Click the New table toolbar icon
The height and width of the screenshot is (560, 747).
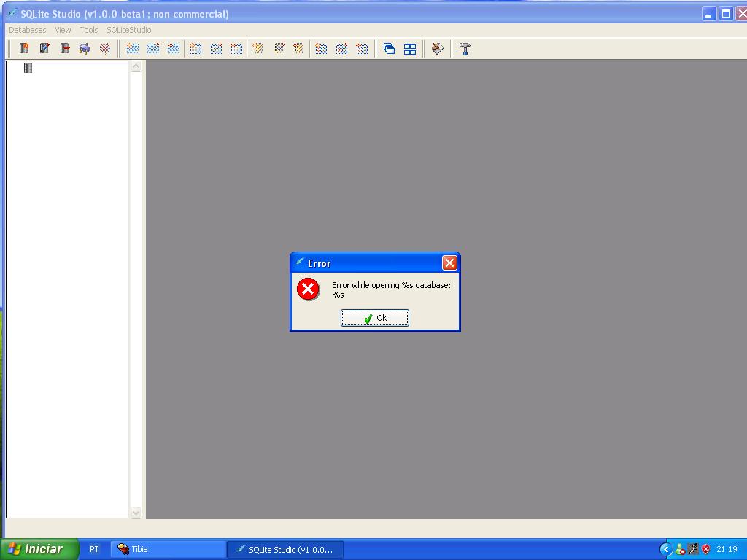[133, 49]
